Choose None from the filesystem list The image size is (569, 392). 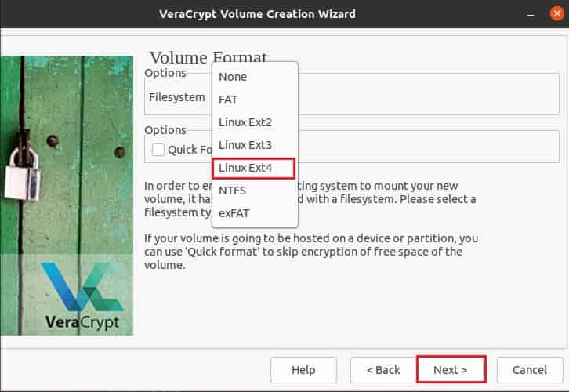(255, 77)
